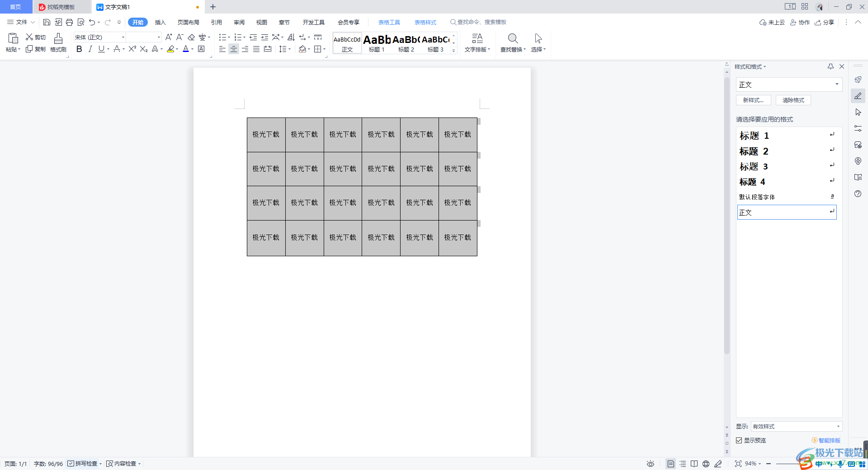868x470 pixels.
Task: Open the 审阅 ribbon tab
Action: pyautogui.click(x=239, y=22)
